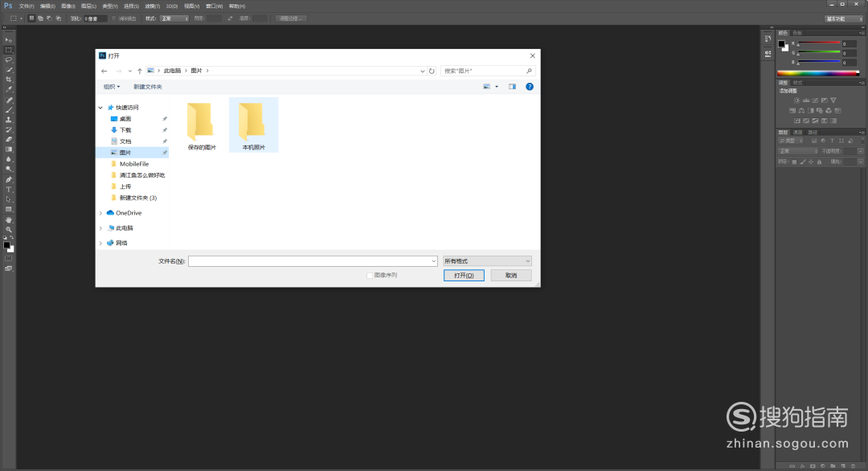
Task: Select the Eraser tool
Action: [x=8, y=140]
